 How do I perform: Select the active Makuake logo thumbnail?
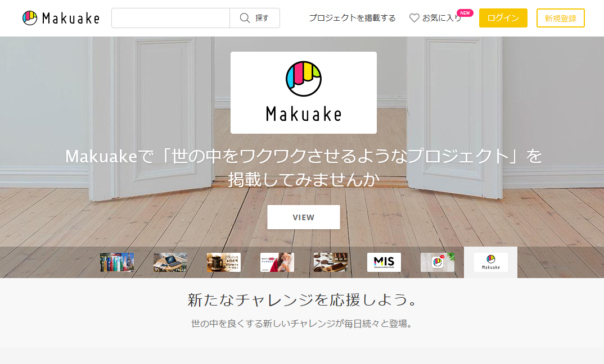pyautogui.click(x=491, y=262)
